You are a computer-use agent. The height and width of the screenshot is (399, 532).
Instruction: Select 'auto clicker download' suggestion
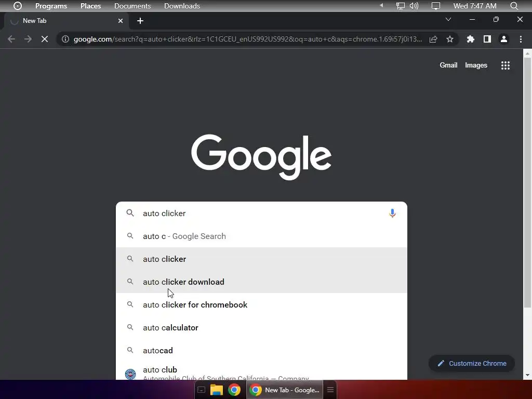click(x=261, y=282)
